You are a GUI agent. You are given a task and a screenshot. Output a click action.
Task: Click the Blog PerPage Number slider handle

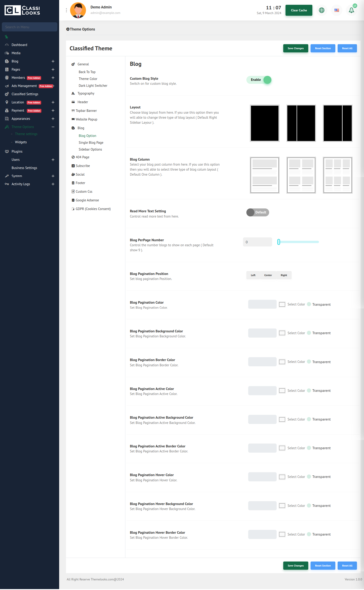click(x=278, y=242)
